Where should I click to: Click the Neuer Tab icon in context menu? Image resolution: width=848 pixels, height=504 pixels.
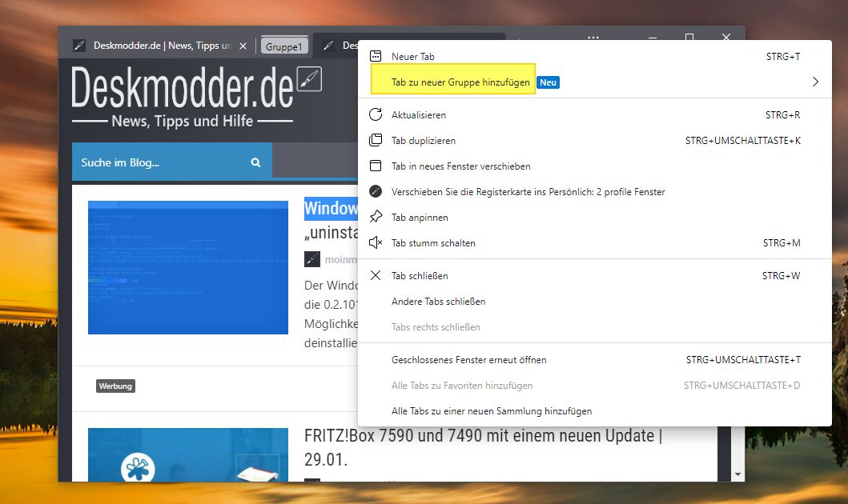click(x=376, y=56)
